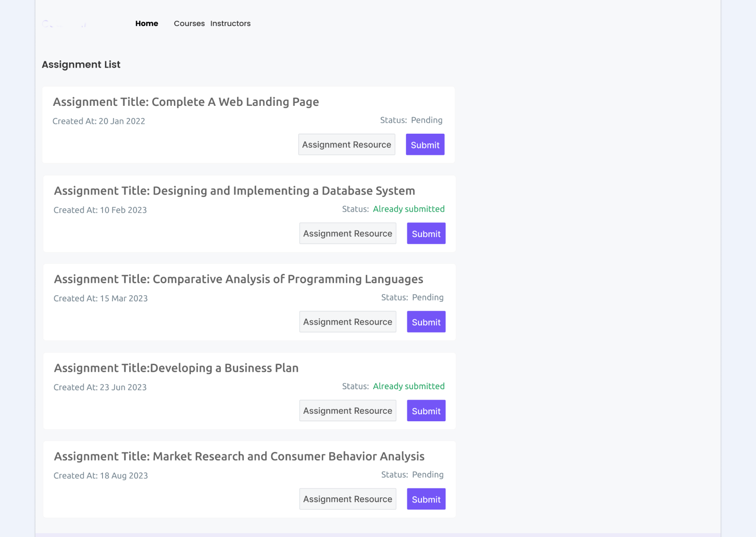The height and width of the screenshot is (537, 756).
Task: Open Assignment Resource for Web Landing Page
Action: [346, 145]
